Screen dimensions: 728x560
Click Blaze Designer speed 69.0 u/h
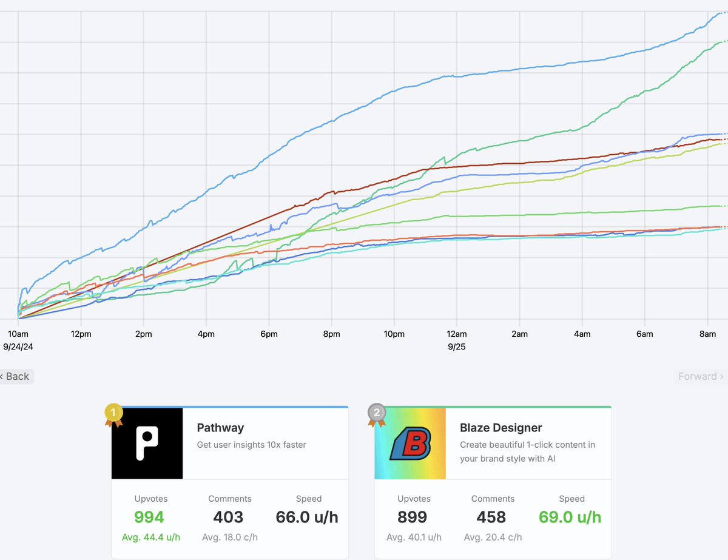(570, 518)
